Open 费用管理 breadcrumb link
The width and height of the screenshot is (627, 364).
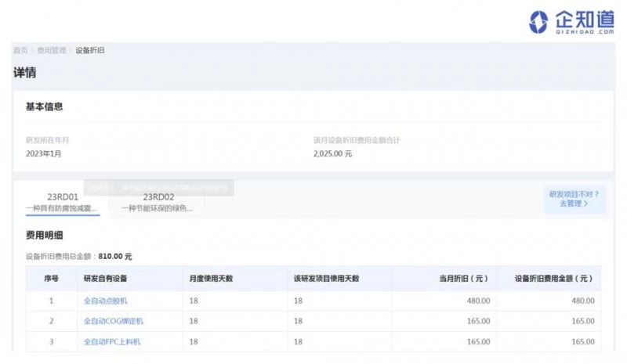pos(52,50)
